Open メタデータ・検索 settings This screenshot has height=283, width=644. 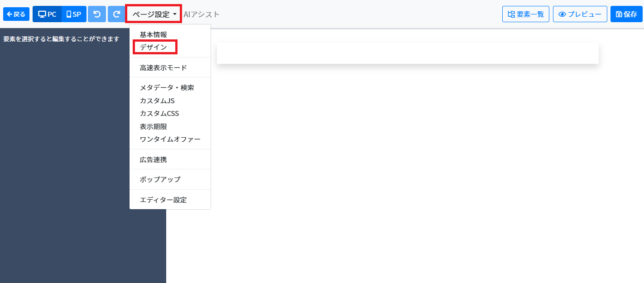point(167,88)
